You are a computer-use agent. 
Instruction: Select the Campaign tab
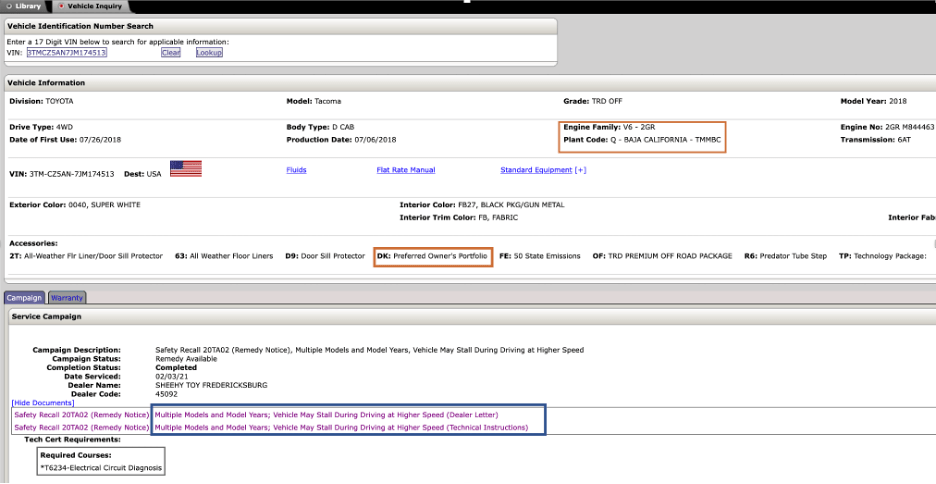[24, 298]
